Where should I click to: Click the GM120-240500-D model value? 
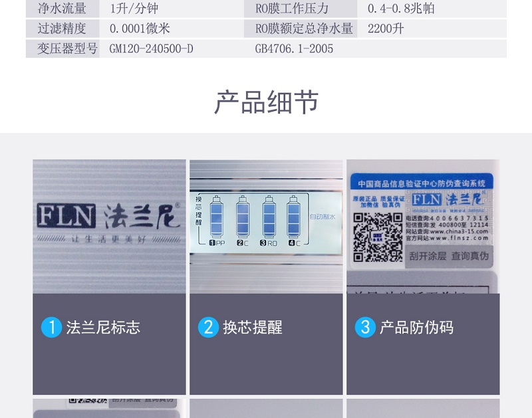[x=152, y=49]
